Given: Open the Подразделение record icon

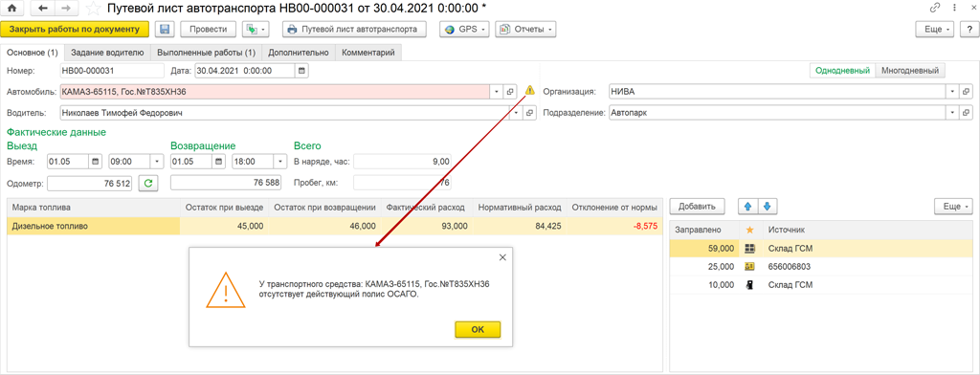Looking at the screenshot, I should click(x=967, y=113).
